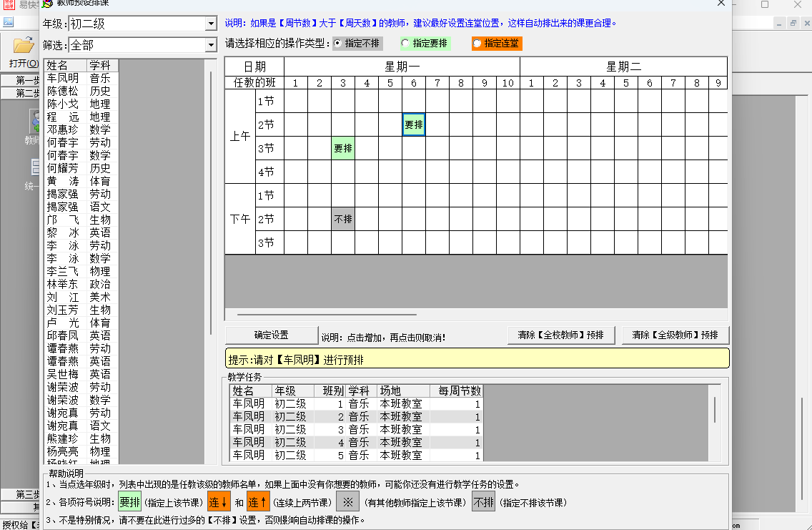This screenshot has width=812, height=530.
Task: Select teacher 黄涛 体育 in the list
Action: click(81, 182)
